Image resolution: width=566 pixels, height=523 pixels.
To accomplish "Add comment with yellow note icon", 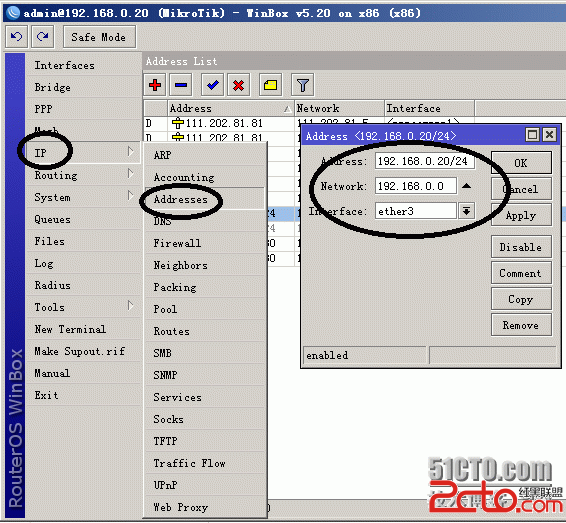I will point(270,85).
